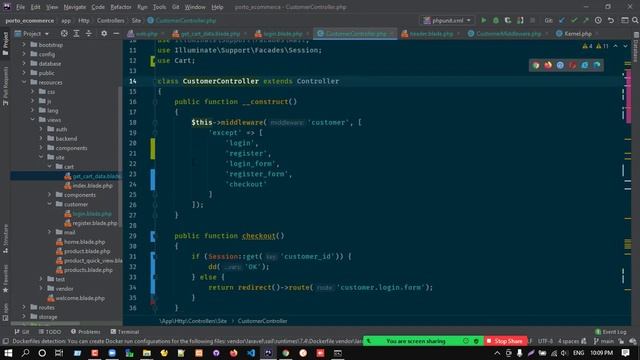Click the warnings count indicator in editor

pos(596,46)
